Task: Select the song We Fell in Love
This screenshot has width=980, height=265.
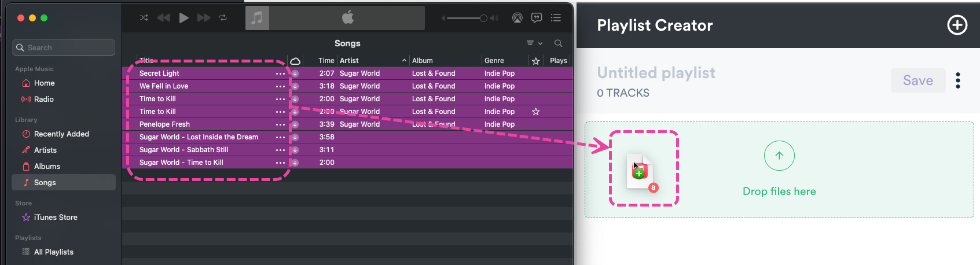Action: 164,86
